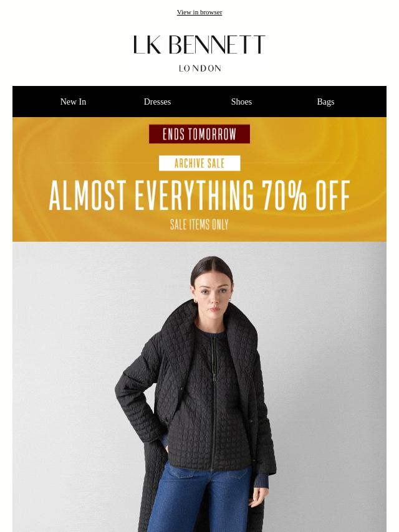Screen dimensions: 399x532
Task: Select Shoes in the navigation bar
Action: [x=241, y=102]
